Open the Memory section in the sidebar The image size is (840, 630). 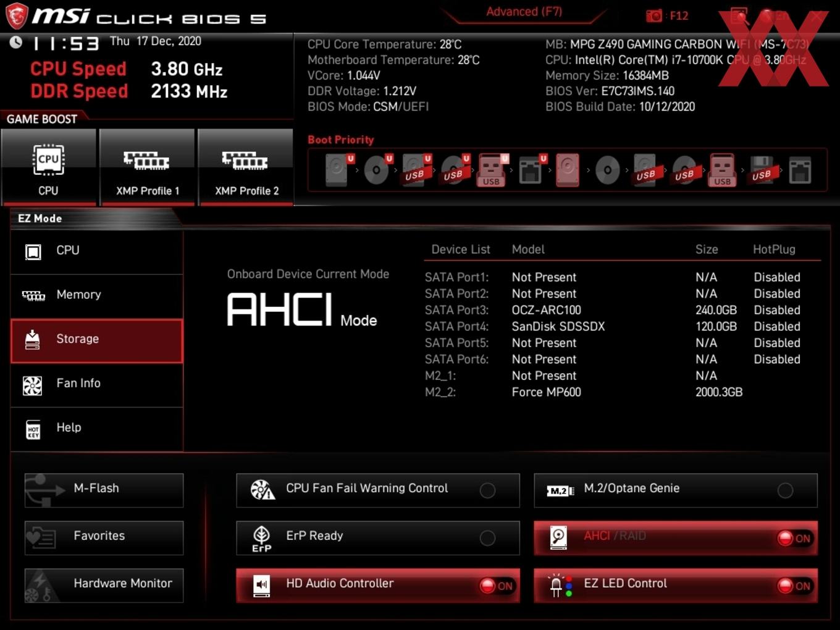click(97, 296)
